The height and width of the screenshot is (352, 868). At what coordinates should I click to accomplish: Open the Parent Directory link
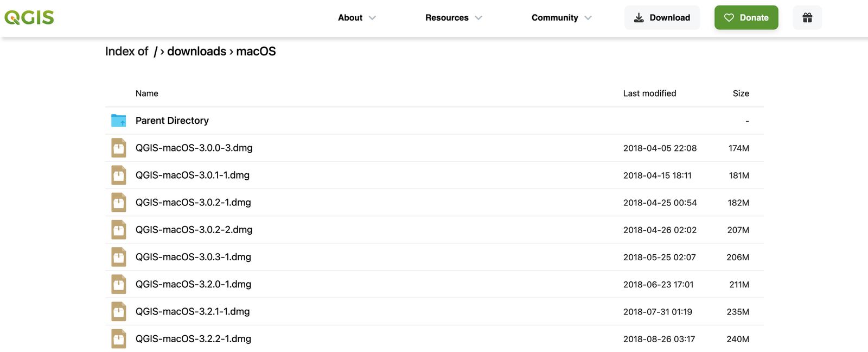pos(172,121)
